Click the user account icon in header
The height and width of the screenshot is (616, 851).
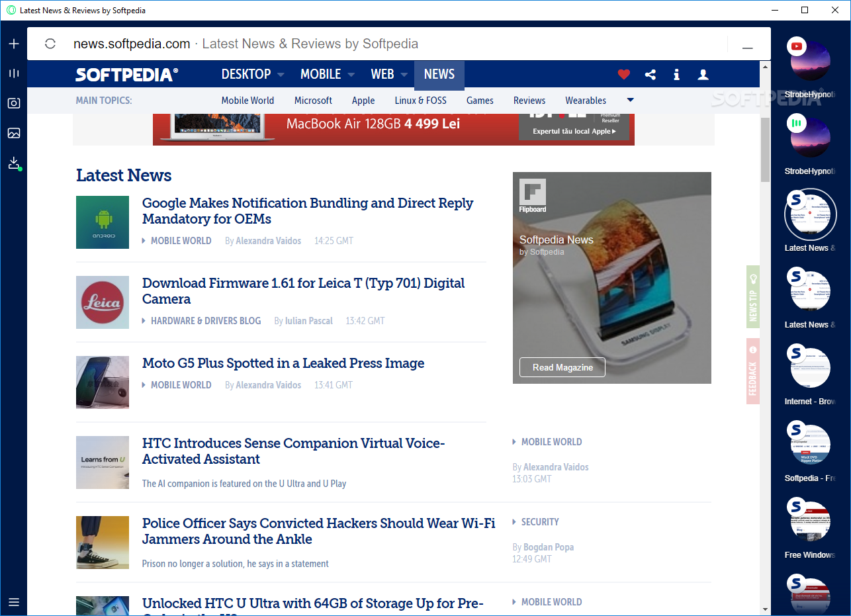coord(703,75)
